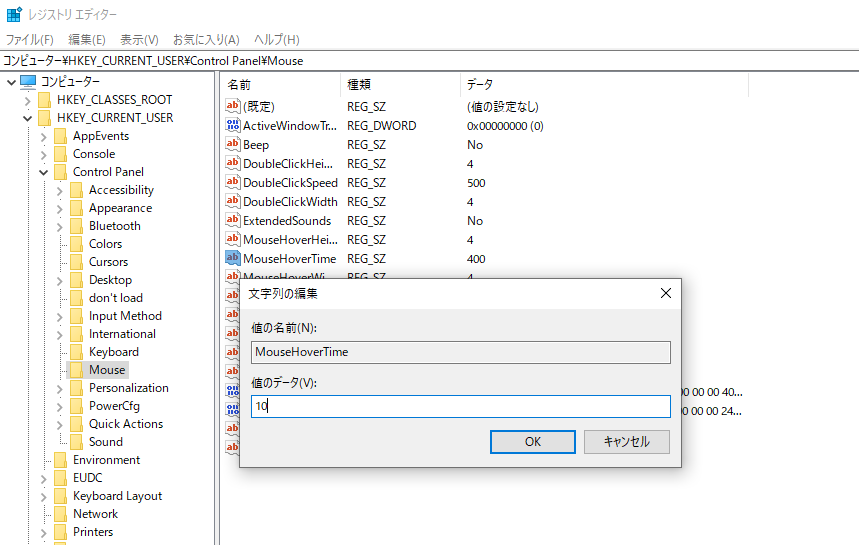
Task: Open the ファイル(F) menu
Action: (30, 39)
